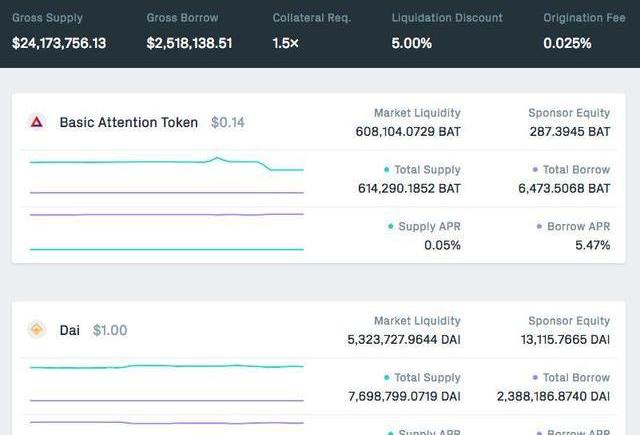Click the BAT card Borrow APR label
The height and width of the screenshot is (435, 640).
578,226
